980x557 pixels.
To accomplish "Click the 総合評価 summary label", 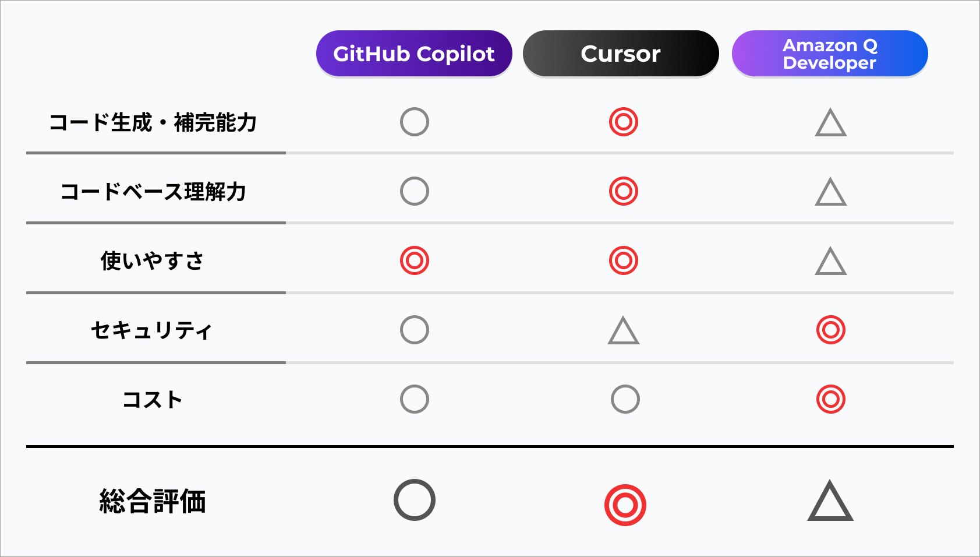I will pos(153,501).
